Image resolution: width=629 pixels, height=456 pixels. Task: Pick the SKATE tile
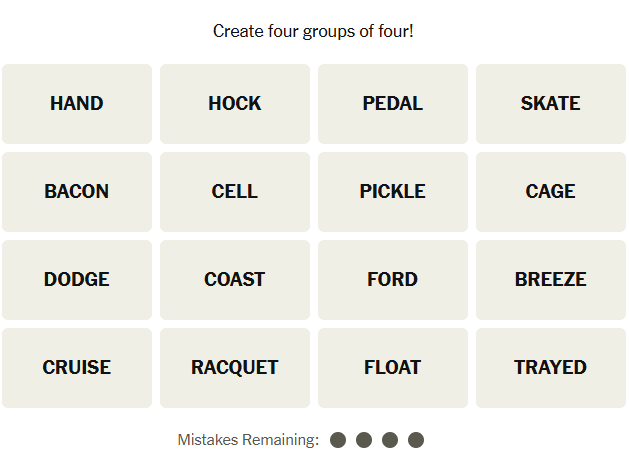pyautogui.click(x=551, y=104)
